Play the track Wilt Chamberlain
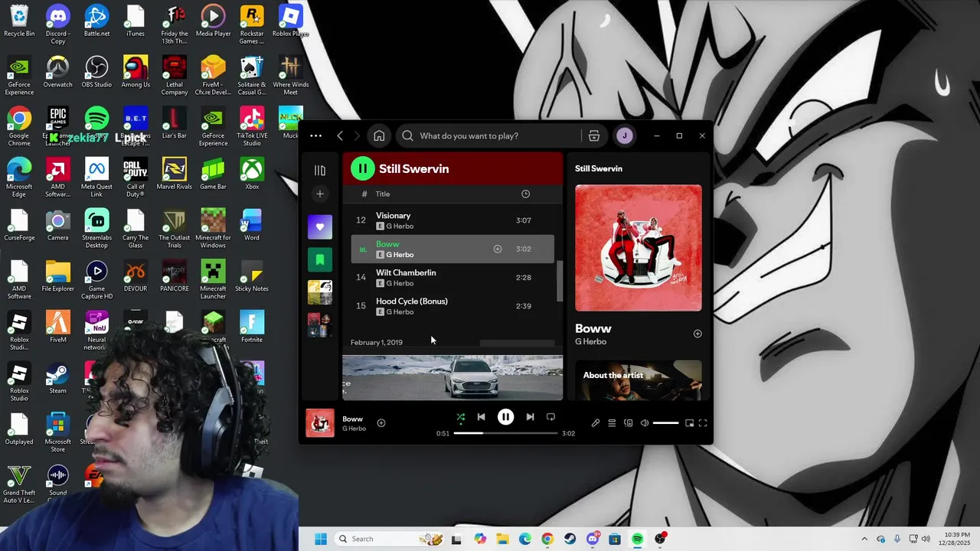 tap(452, 277)
